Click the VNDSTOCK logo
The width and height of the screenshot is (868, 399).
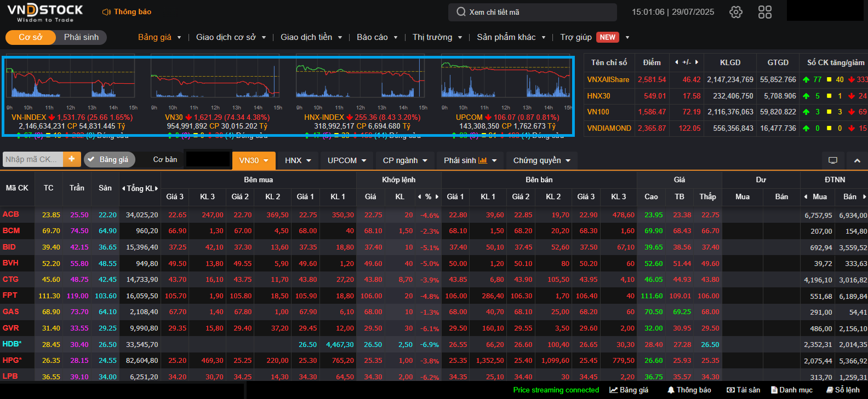point(45,13)
